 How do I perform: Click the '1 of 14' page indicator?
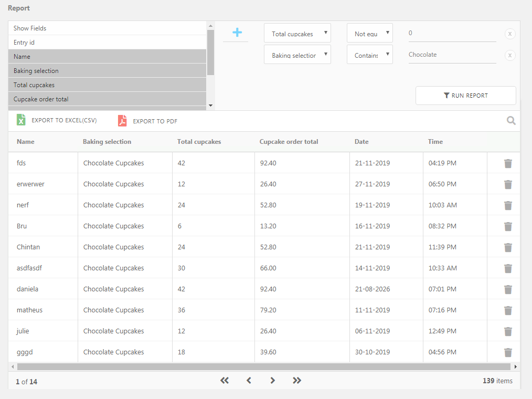(26, 382)
